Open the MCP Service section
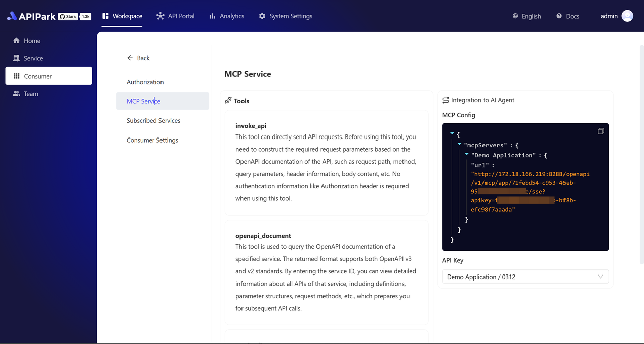 click(163, 101)
